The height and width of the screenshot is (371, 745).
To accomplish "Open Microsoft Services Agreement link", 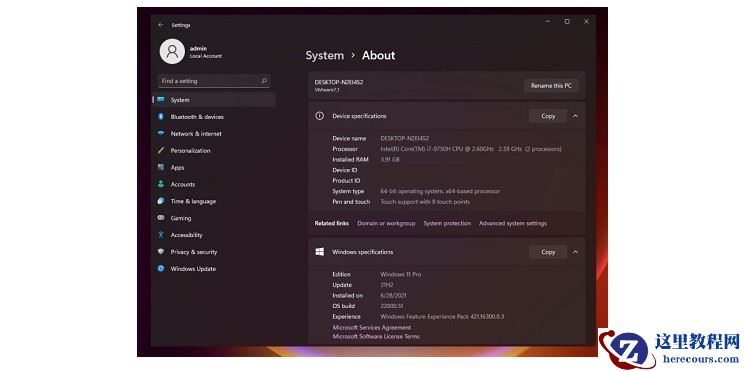I will [372, 327].
